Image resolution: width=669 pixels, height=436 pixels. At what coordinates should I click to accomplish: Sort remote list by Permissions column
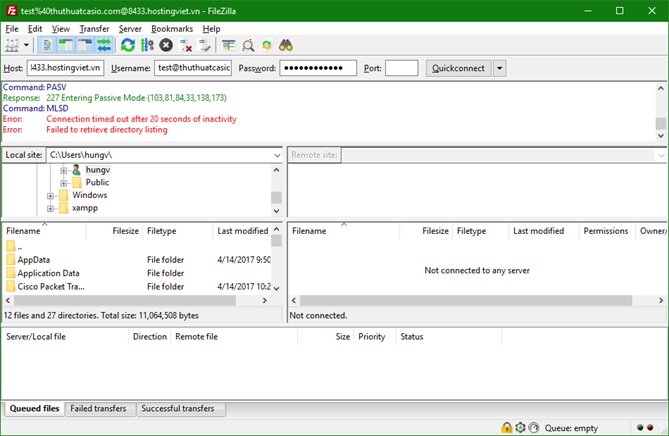click(606, 231)
